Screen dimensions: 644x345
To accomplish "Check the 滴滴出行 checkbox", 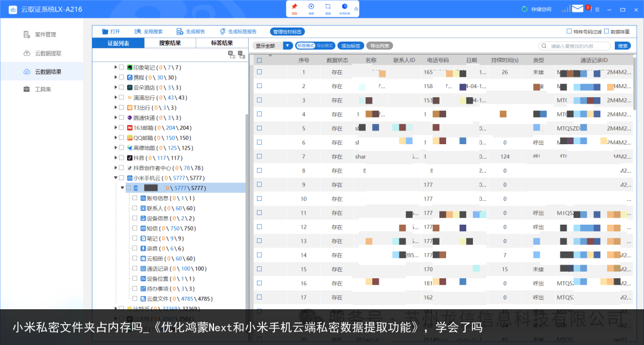I will [x=122, y=97].
